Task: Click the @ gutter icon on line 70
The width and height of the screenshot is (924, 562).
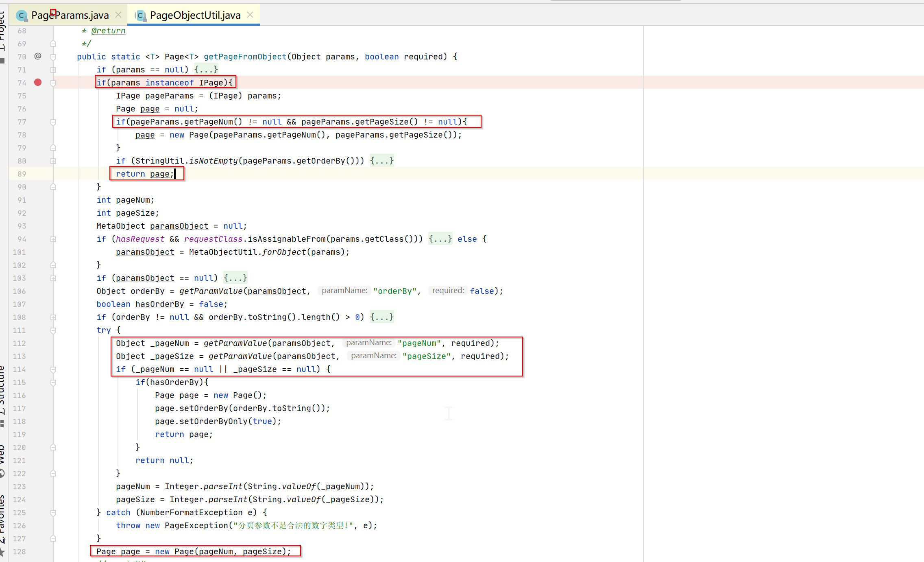Action: tap(38, 56)
